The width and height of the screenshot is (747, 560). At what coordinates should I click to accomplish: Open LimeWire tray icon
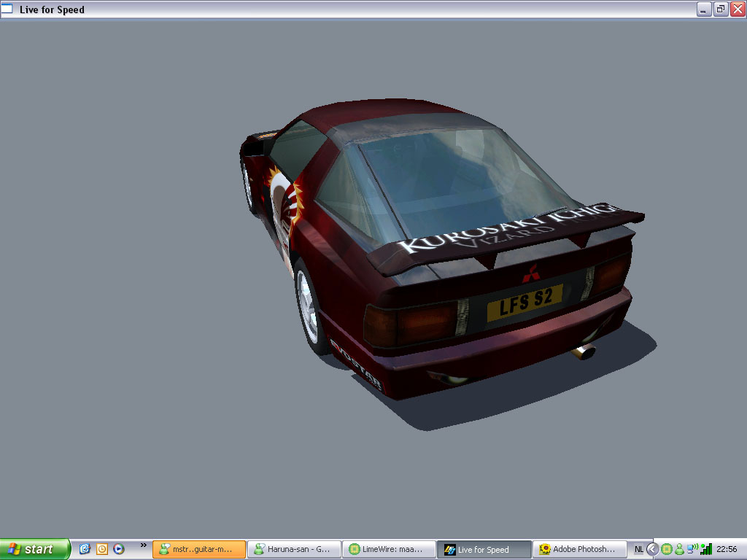pyautogui.click(x=667, y=550)
